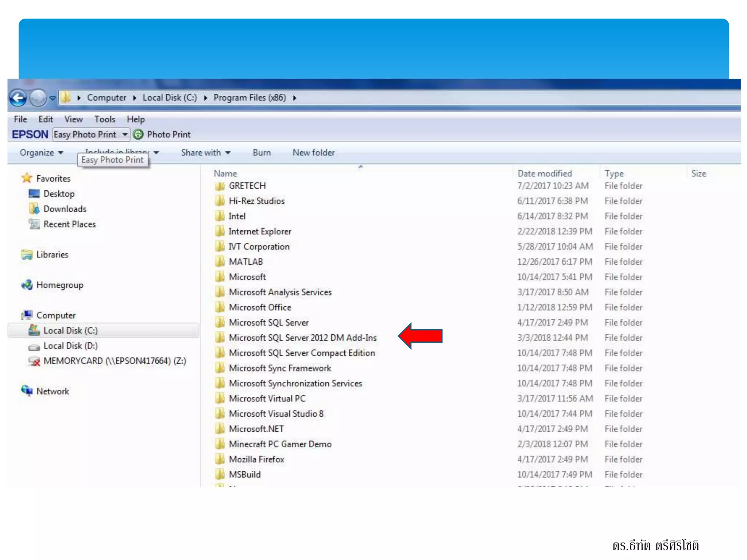The height and width of the screenshot is (560, 747).
Task: Click Program Files (x86) breadcrumb in address bar
Action: point(249,98)
